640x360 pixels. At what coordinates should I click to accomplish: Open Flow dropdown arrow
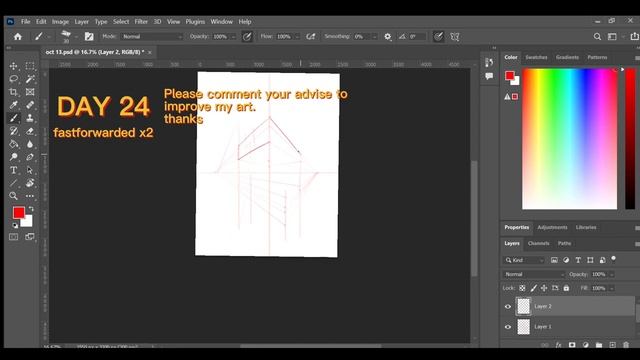(x=297, y=37)
